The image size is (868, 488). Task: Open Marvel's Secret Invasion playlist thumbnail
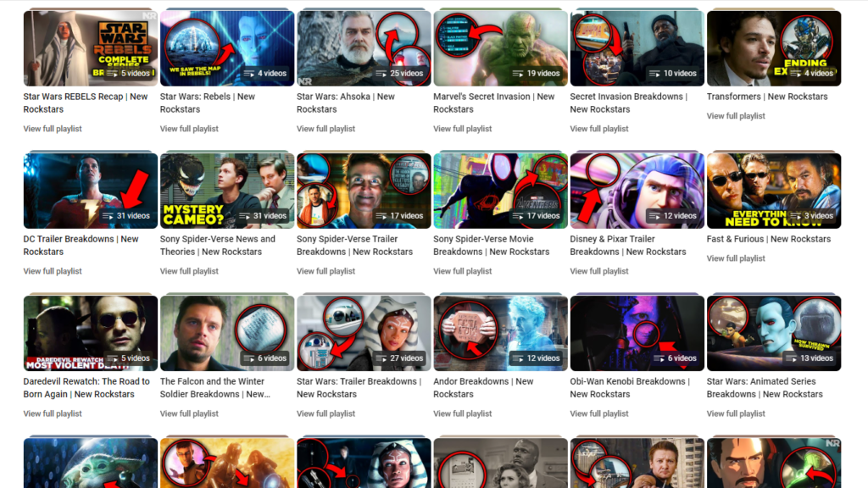500,48
